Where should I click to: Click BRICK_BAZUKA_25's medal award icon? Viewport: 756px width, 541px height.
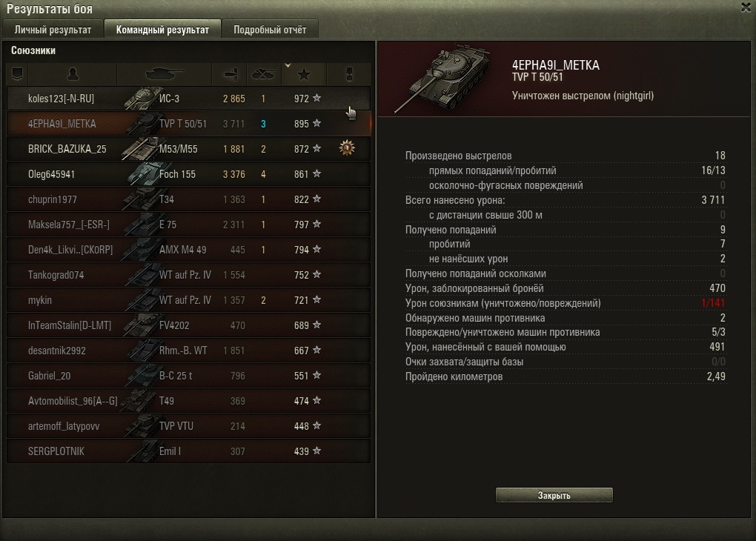(x=347, y=148)
